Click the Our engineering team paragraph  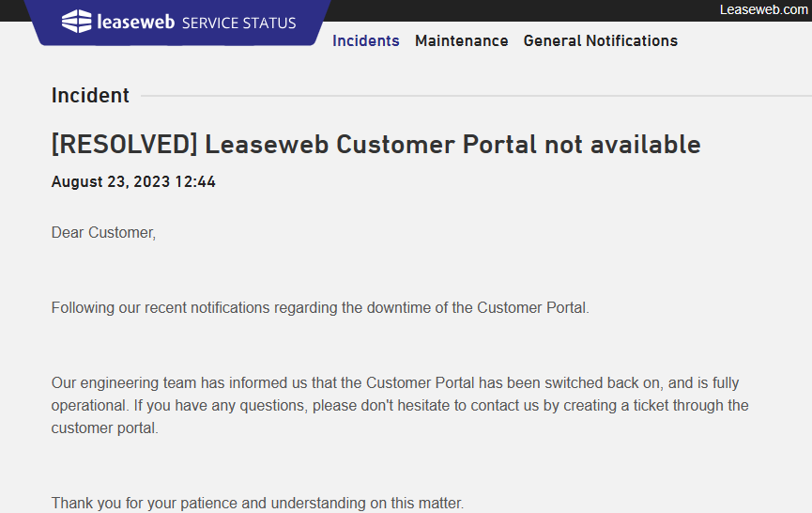pyautogui.click(x=394, y=383)
